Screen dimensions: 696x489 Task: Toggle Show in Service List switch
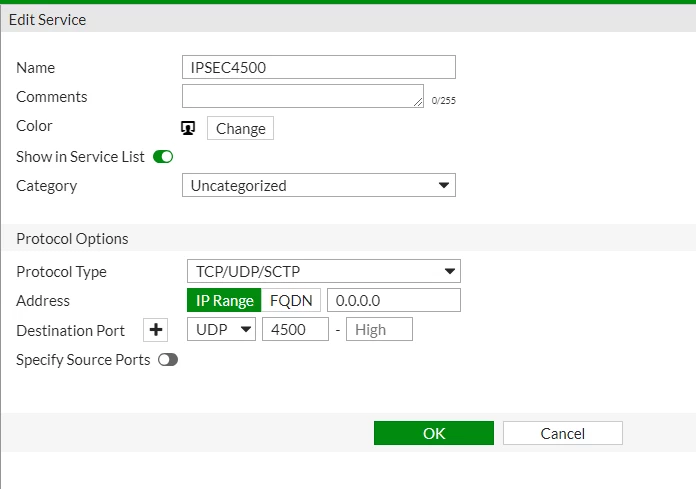pyautogui.click(x=163, y=157)
